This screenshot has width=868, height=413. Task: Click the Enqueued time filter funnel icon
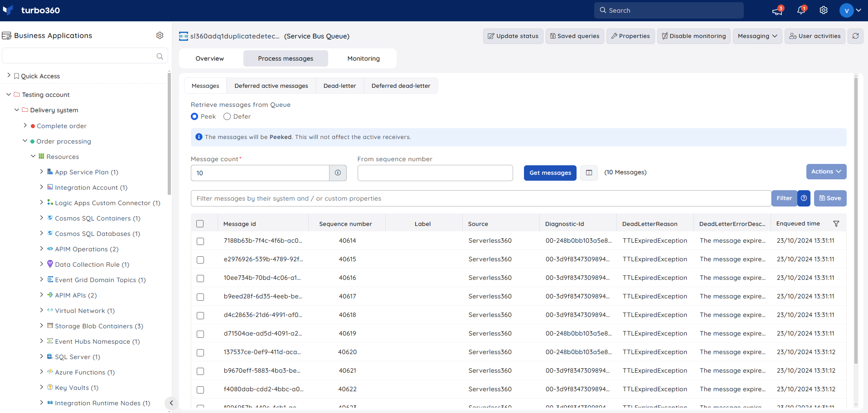point(836,224)
